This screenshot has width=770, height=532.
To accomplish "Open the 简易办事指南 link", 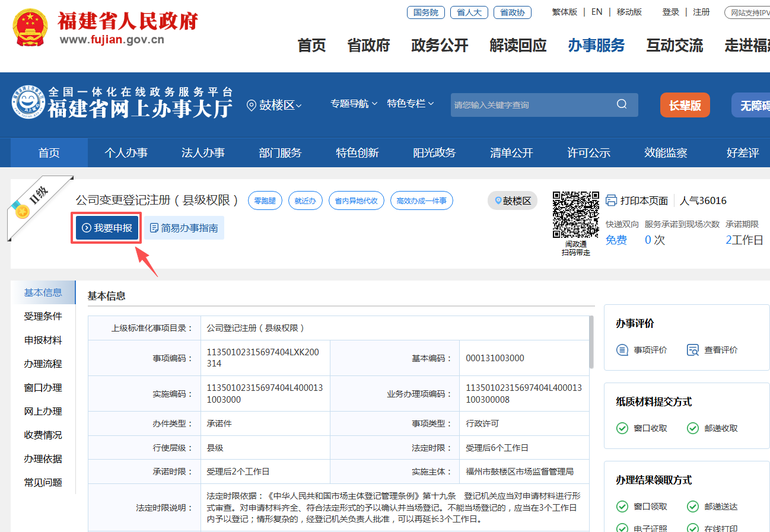I will (x=184, y=228).
